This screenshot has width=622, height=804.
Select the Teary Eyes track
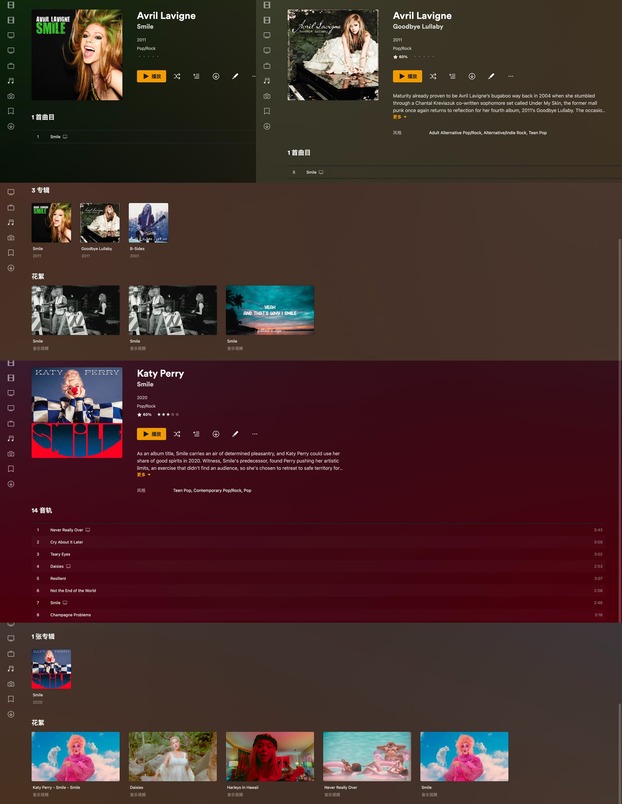tap(317, 554)
